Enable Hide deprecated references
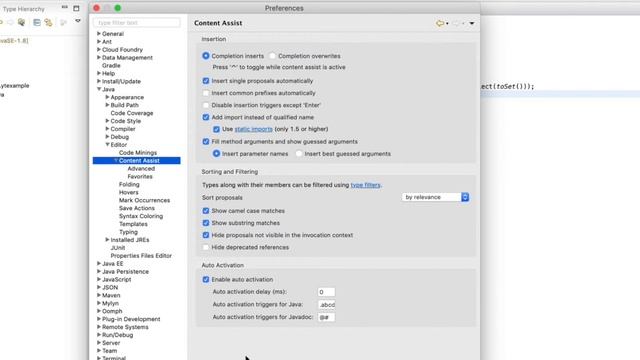The height and width of the screenshot is (360, 640). point(206,247)
